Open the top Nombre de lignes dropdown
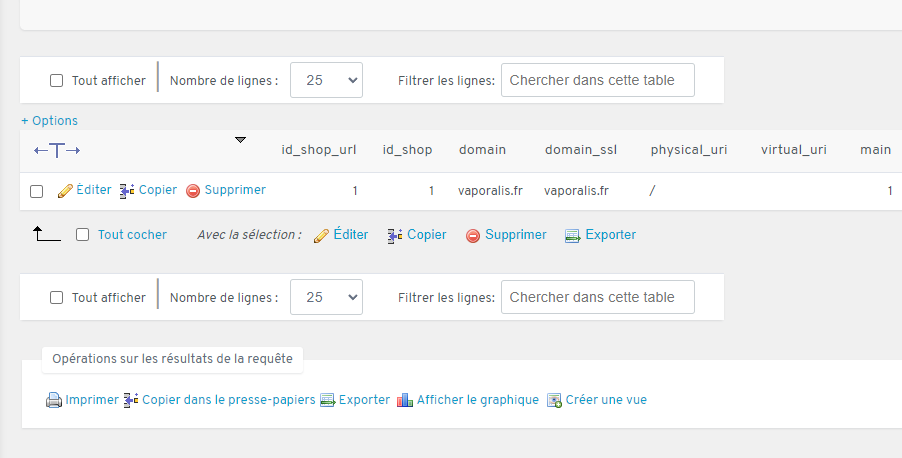The width and height of the screenshot is (902, 458). point(326,81)
